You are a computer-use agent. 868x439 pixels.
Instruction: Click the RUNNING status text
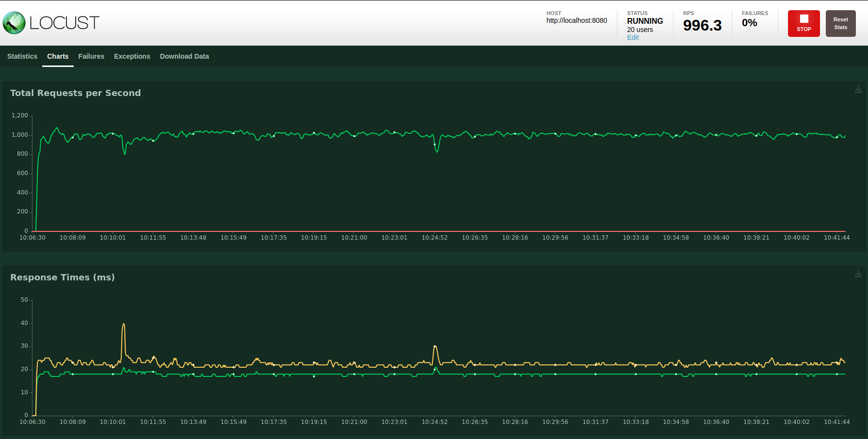coord(645,21)
